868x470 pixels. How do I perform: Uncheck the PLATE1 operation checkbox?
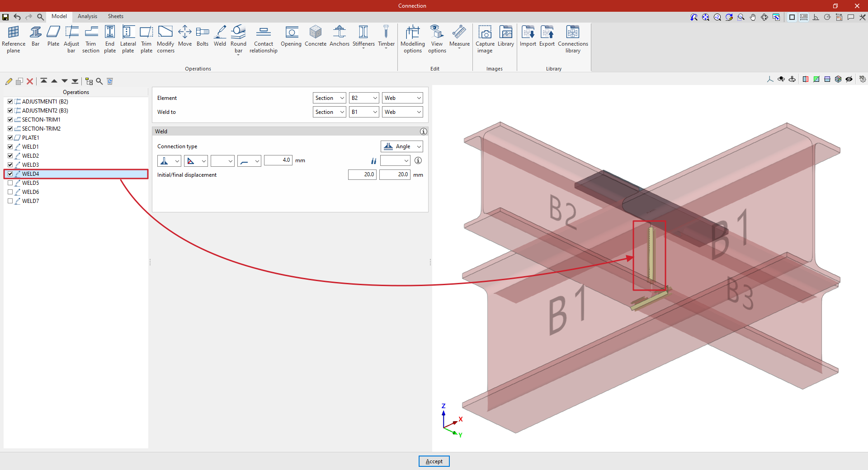pos(10,138)
